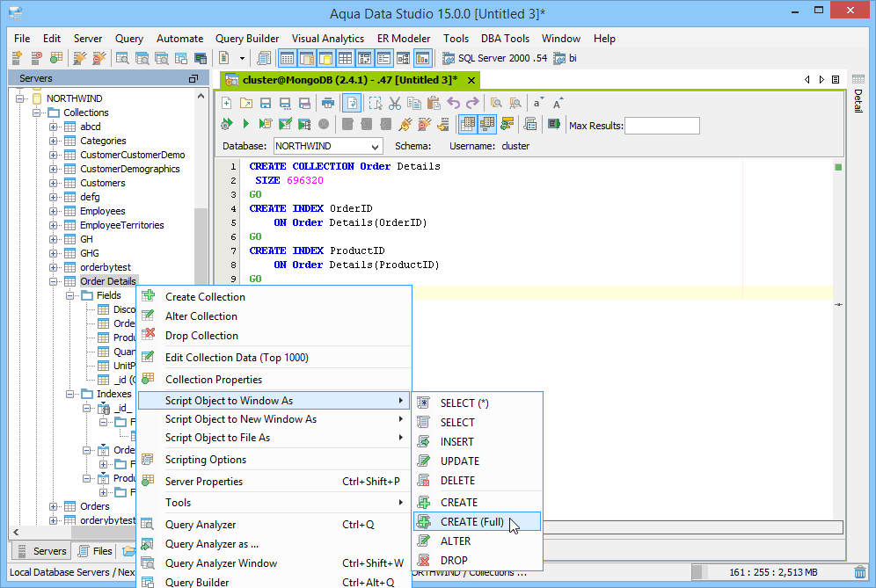Image resolution: width=876 pixels, height=588 pixels.
Task: Click the Print icon in editor toolbar
Action: click(x=328, y=103)
